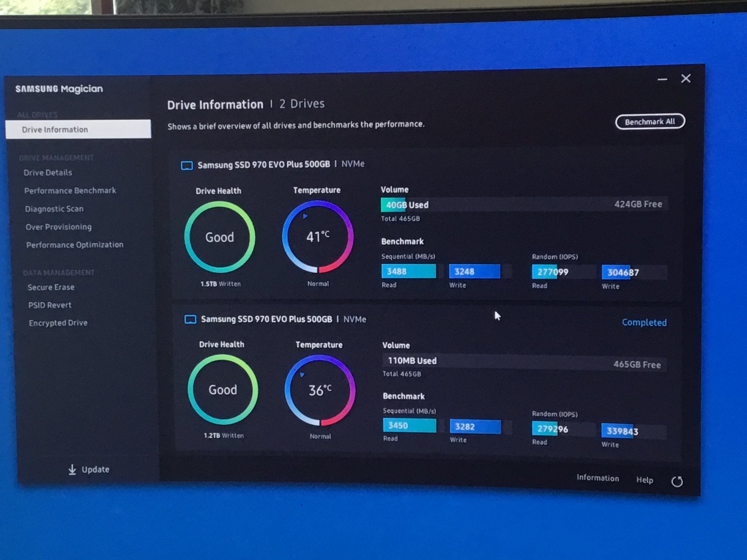Click the download icon next to Update
This screenshot has height=560, width=747.
(x=72, y=469)
